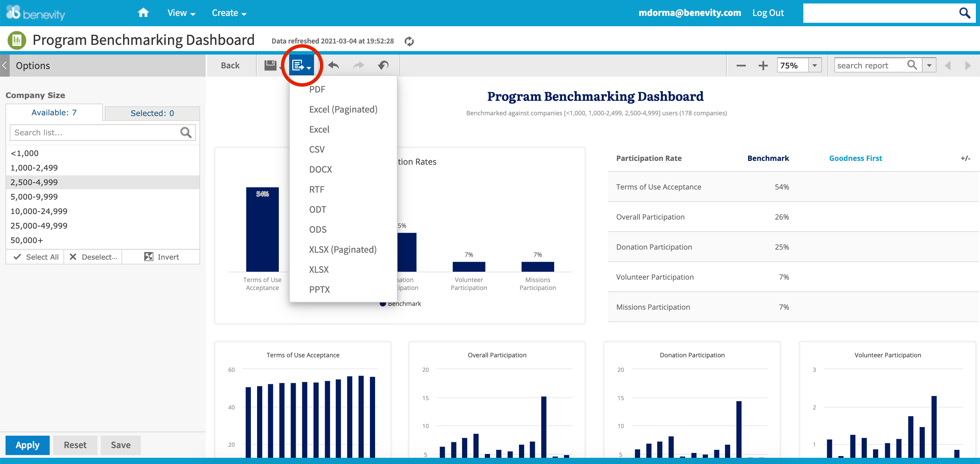
Task: Click the search report magnifier icon
Action: [x=912, y=65]
